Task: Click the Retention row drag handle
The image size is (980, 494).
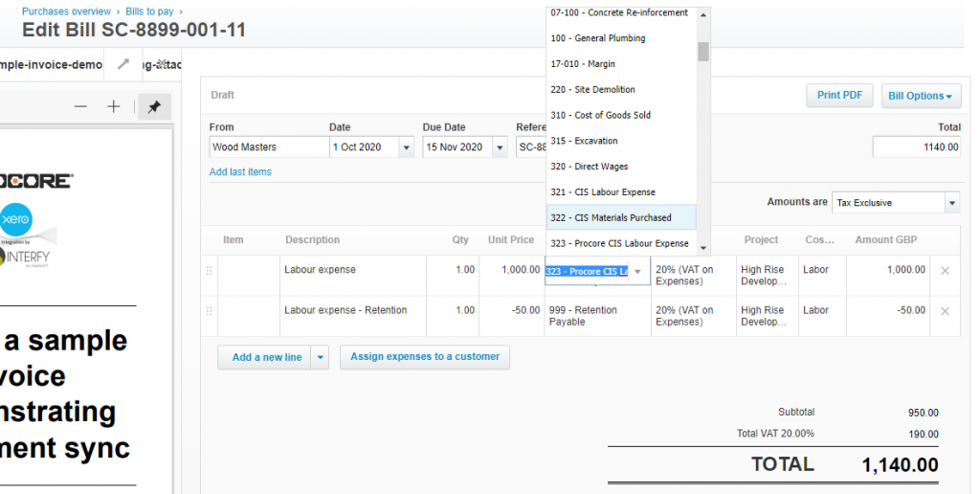Action: pyautogui.click(x=210, y=311)
